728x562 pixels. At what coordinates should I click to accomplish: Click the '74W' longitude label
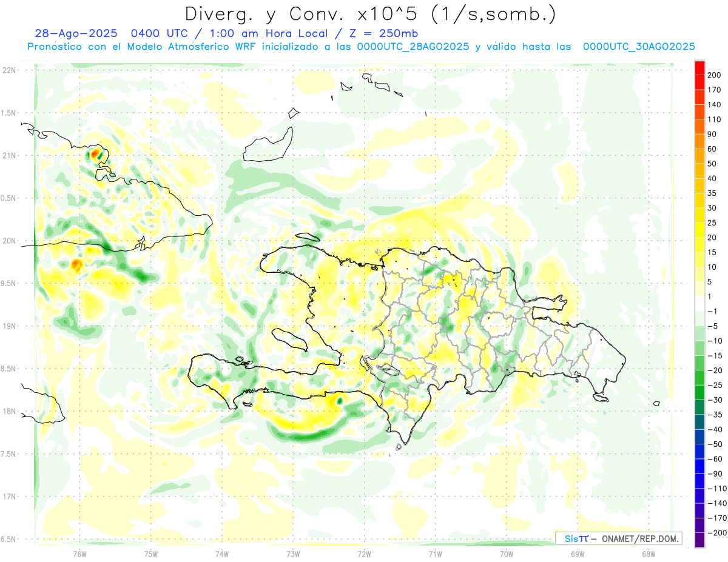coord(221,553)
